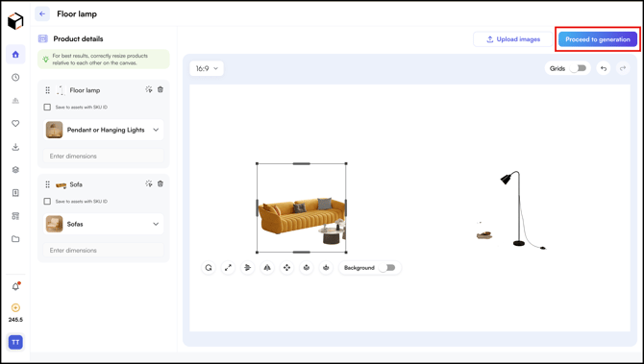
Task: Click the Product details heading
Action: pos(78,39)
